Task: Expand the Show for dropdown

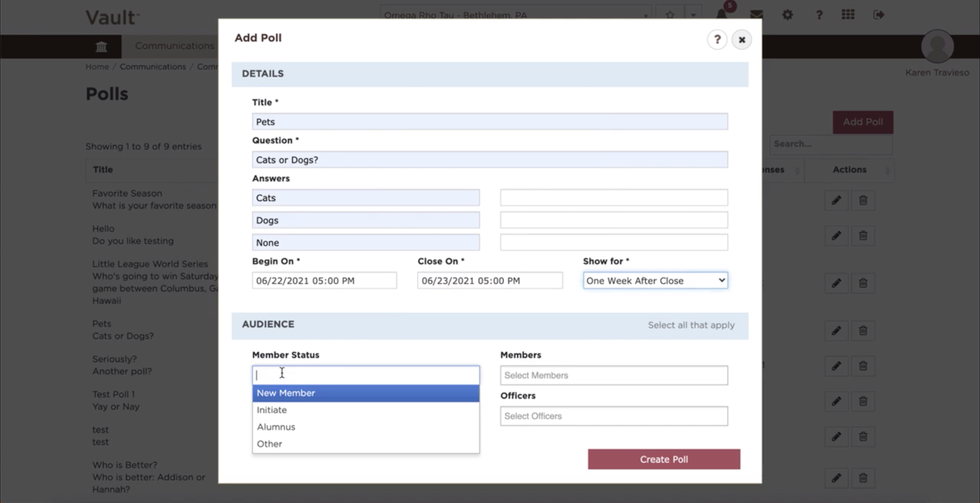Action: 655,281
